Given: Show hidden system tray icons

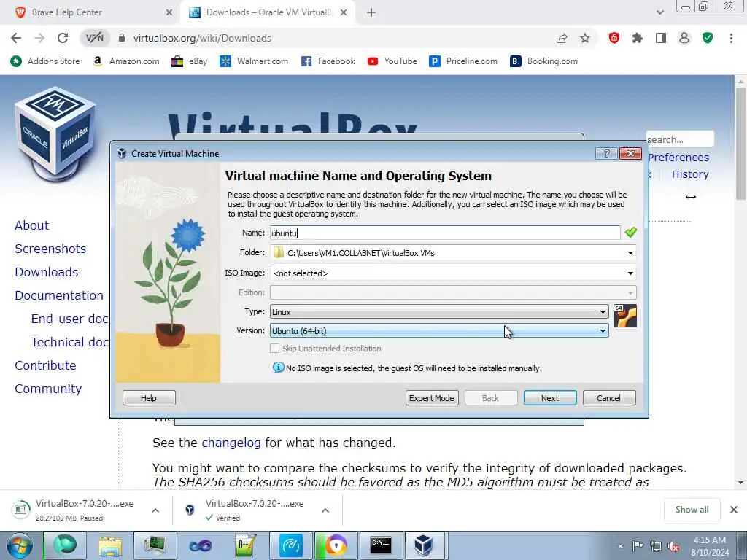Looking at the screenshot, I should pos(620,547).
